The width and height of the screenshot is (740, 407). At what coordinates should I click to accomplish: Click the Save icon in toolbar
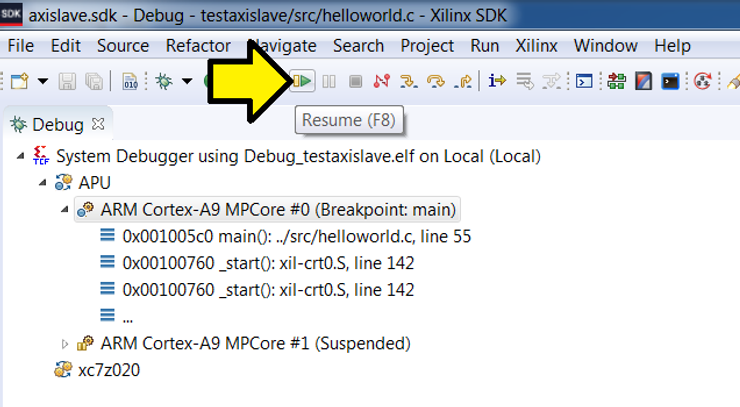(69, 80)
